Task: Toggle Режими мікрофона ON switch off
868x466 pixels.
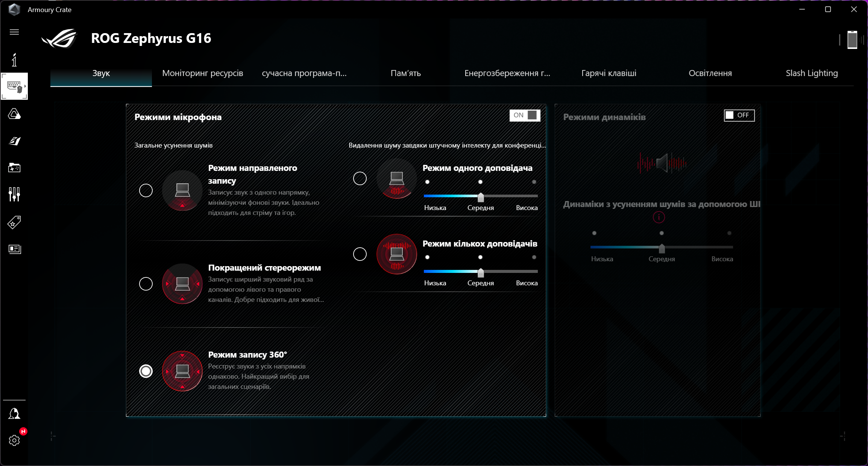Action: pos(525,116)
